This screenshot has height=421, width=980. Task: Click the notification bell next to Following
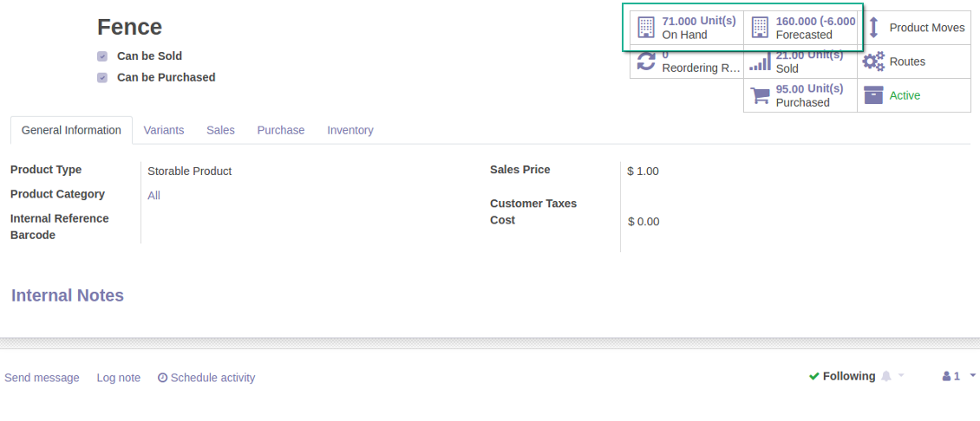[886, 376]
